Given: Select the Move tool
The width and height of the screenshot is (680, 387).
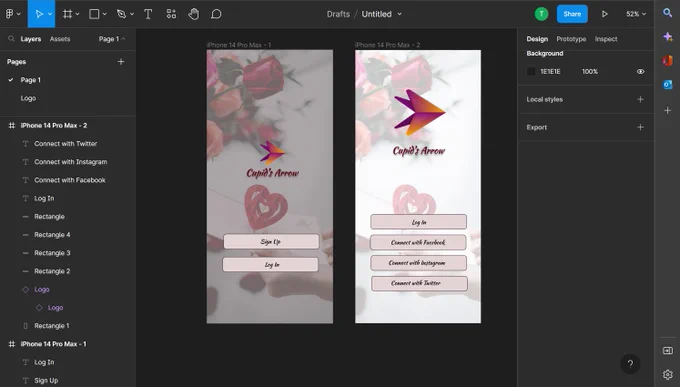Looking at the screenshot, I should click(x=39, y=14).
